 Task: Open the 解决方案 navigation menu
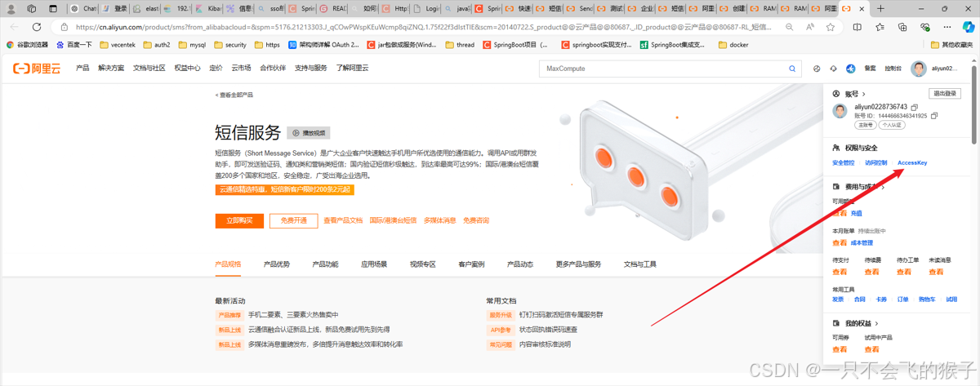tap(111, 69)
